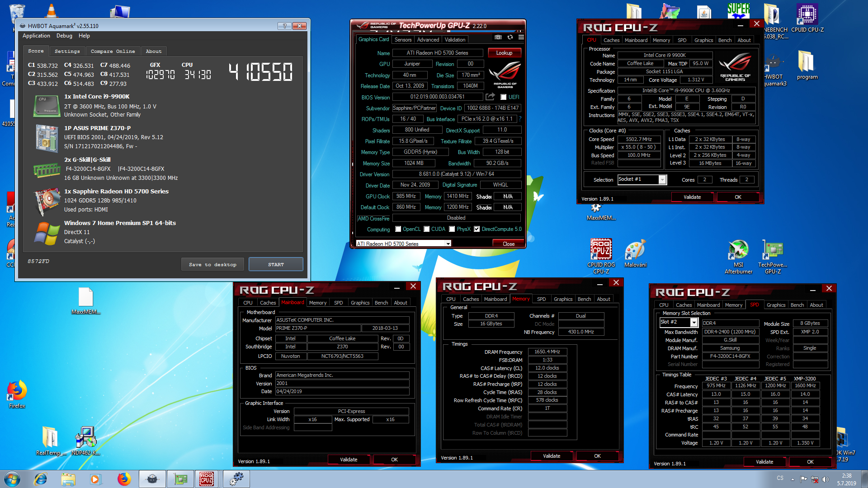
Task: Click the GPU-Z screenshot camera icon
Action: point(498,38)
